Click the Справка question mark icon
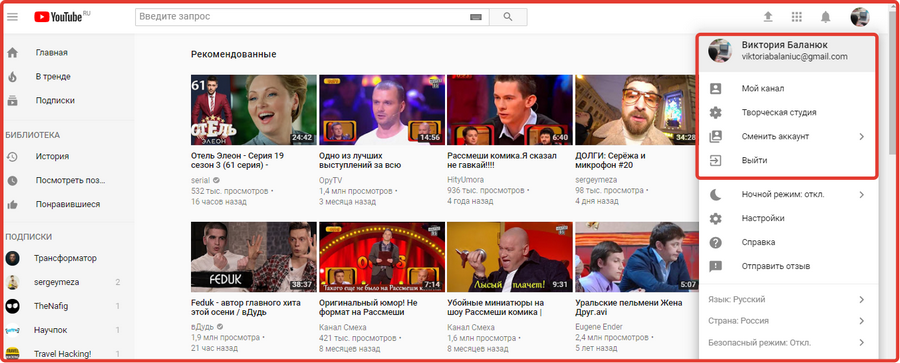900x363 pixels. coord(715,242)
